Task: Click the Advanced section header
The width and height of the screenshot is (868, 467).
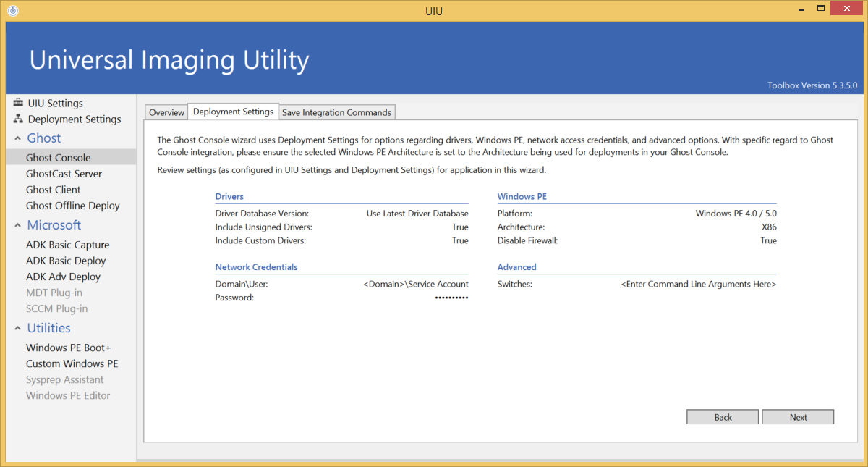Action: tap(517, 267)
